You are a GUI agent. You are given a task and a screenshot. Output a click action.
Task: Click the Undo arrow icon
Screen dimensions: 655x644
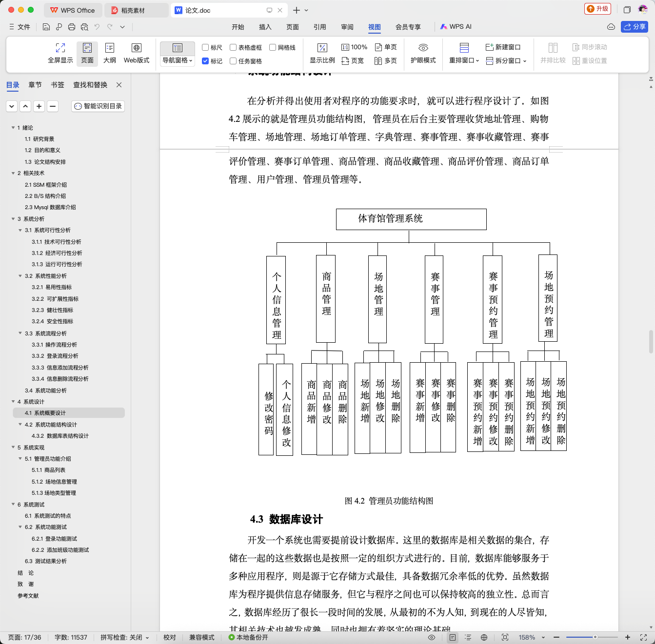[x=97, y=27]
